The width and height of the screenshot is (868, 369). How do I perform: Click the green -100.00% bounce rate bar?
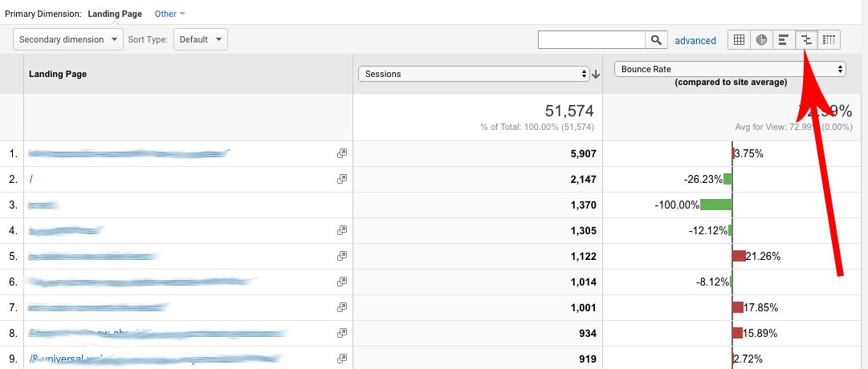point(715,205)
